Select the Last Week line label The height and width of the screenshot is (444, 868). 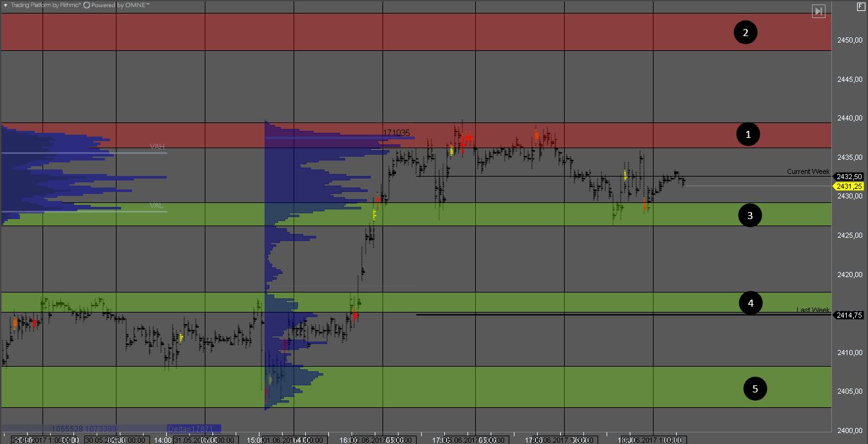pos(813,310)
